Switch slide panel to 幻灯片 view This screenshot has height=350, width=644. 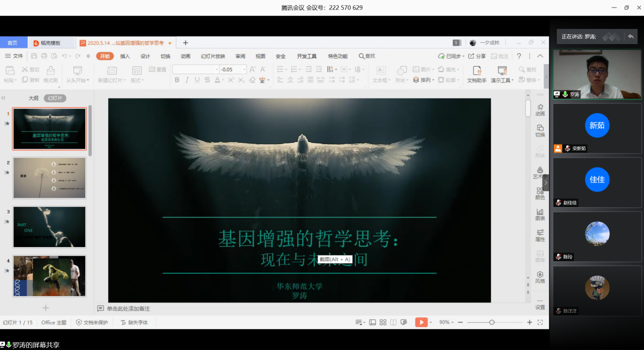pos(55,98)
